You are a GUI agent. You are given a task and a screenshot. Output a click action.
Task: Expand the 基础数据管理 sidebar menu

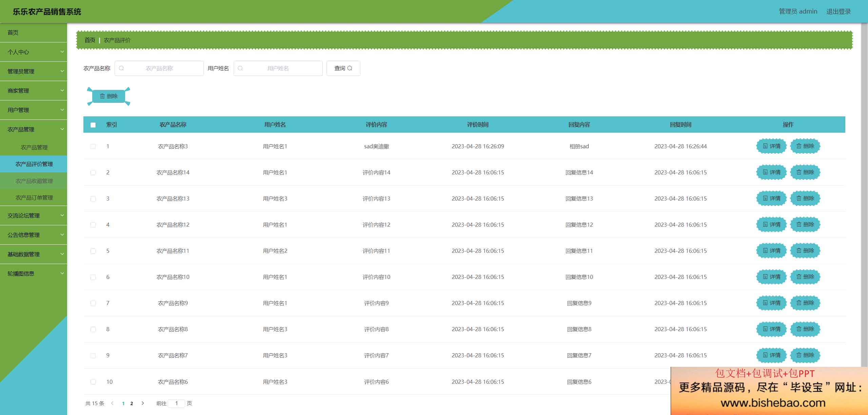(34, 254)
